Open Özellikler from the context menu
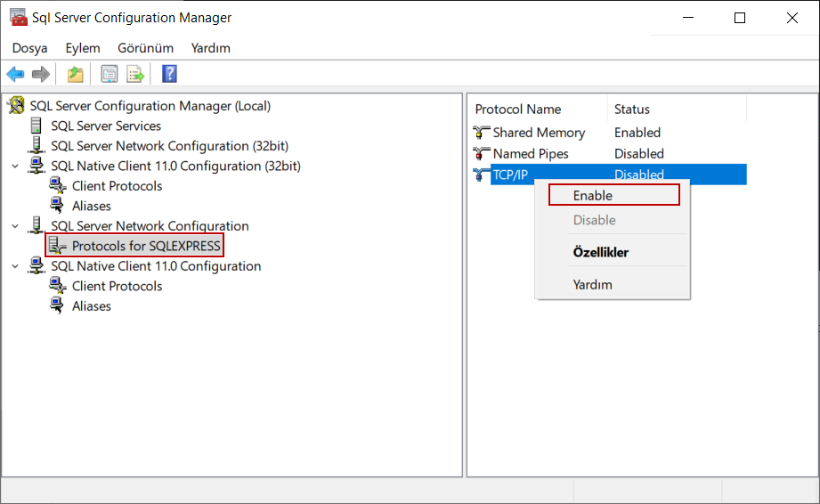Viewport: 820px width, 504px height. [601, 253]
